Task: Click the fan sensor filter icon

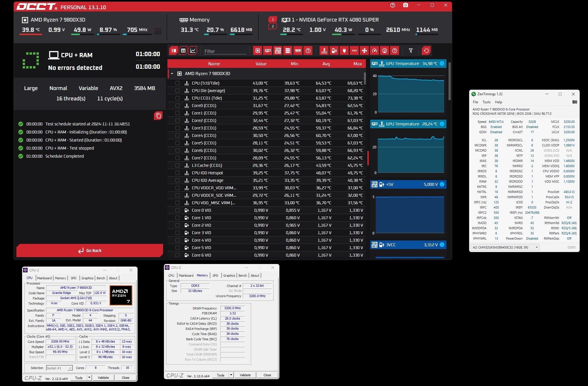Action: point(364,51)
